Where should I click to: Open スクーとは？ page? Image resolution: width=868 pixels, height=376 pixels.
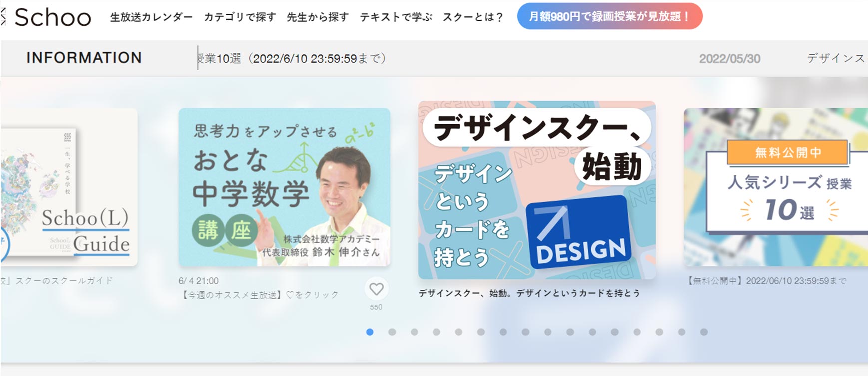(x=472, y=17)
